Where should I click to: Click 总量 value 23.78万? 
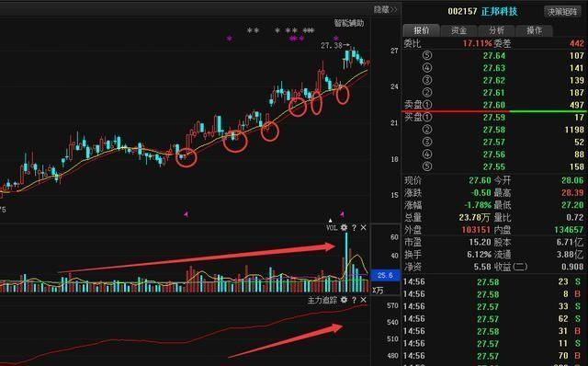(474, 218)
